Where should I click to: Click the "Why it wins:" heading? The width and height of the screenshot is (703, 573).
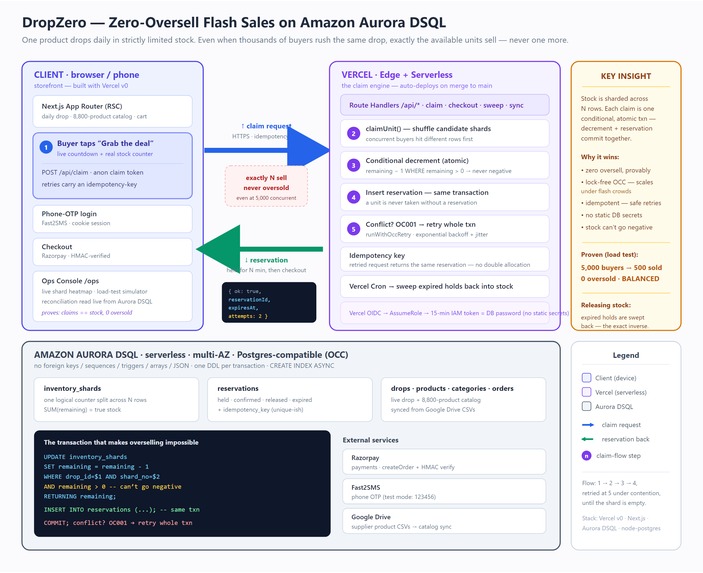click(600, 157)
